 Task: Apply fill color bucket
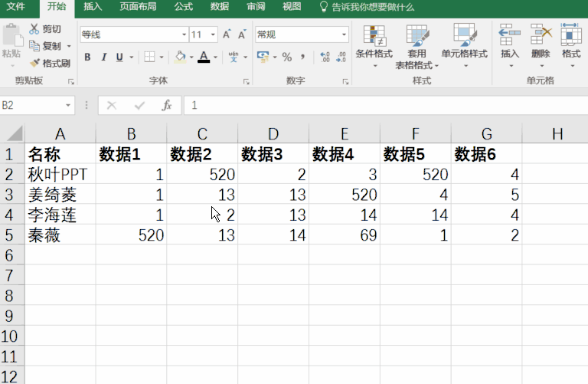[x=181, y=57]
